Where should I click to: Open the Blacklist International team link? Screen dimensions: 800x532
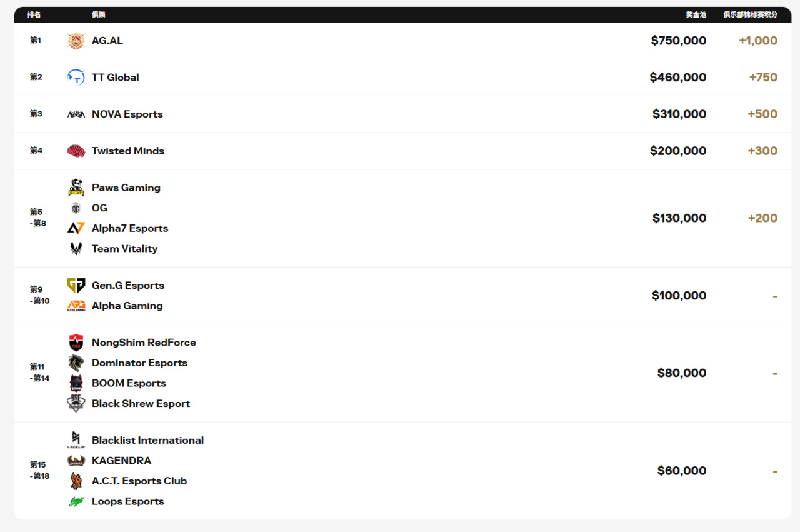(147, 440)
